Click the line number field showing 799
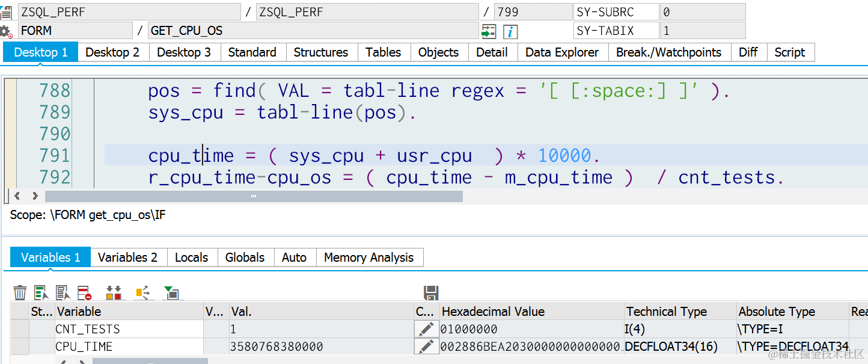 coord(533,12)
